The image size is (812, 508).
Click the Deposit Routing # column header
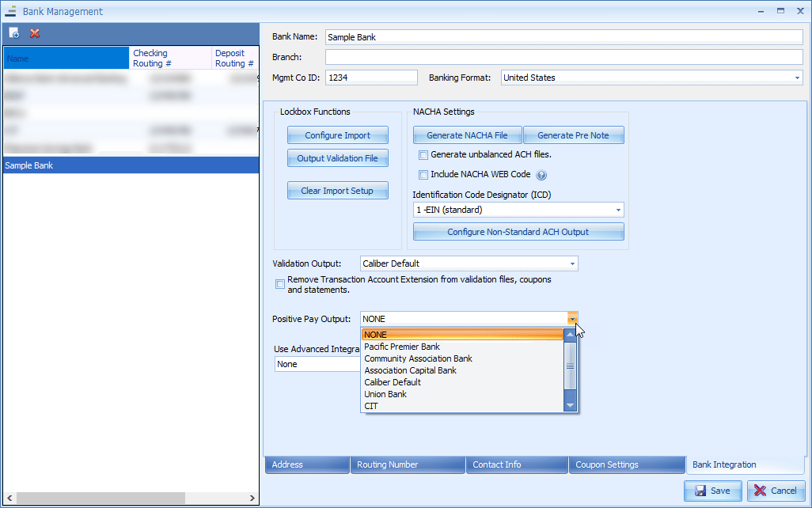point(235,58)
